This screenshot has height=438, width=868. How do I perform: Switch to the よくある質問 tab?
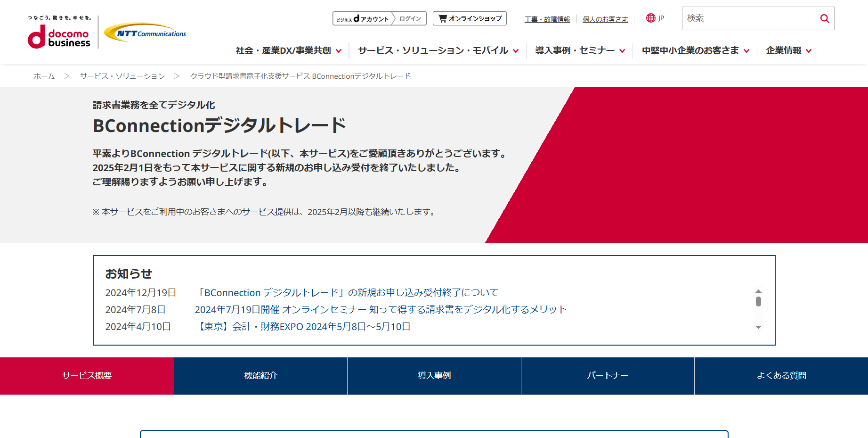click(x=781, y=376)
